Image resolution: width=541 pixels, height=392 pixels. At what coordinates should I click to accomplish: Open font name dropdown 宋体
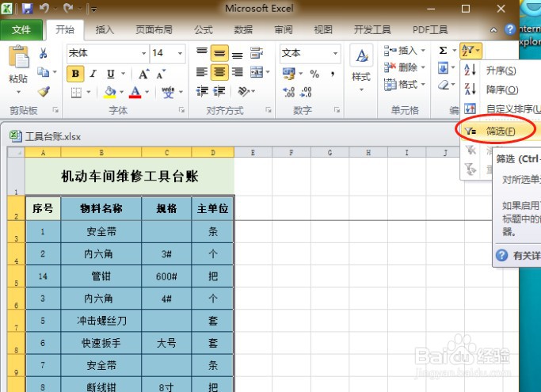point(143,53)
